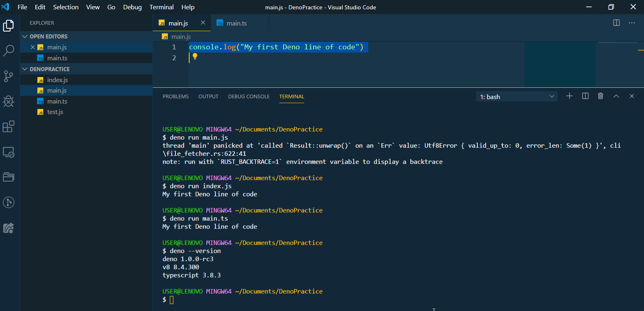The image size is (644, 311).
Task: Open the Search view in activity bar
Action: [x=8, y=51]
